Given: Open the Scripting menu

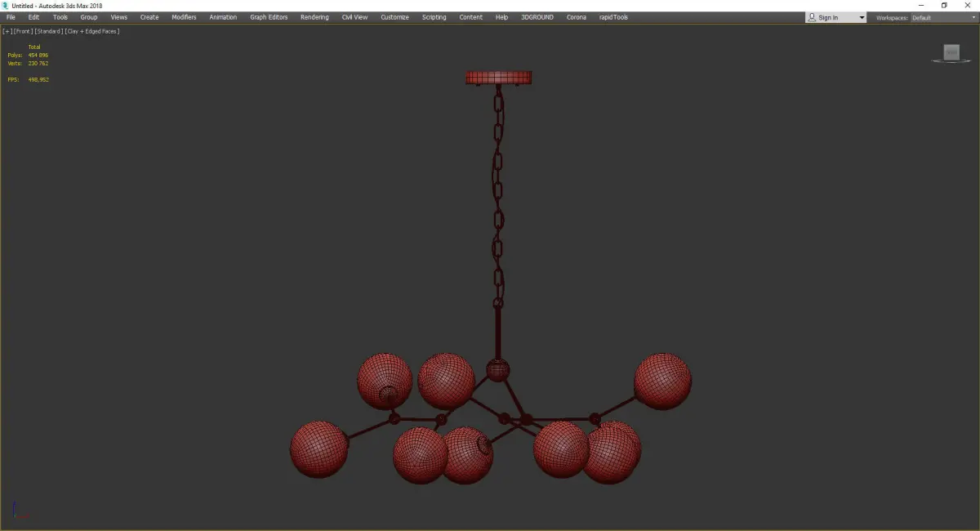Looking at the screenshot, I should coord(434,17).
